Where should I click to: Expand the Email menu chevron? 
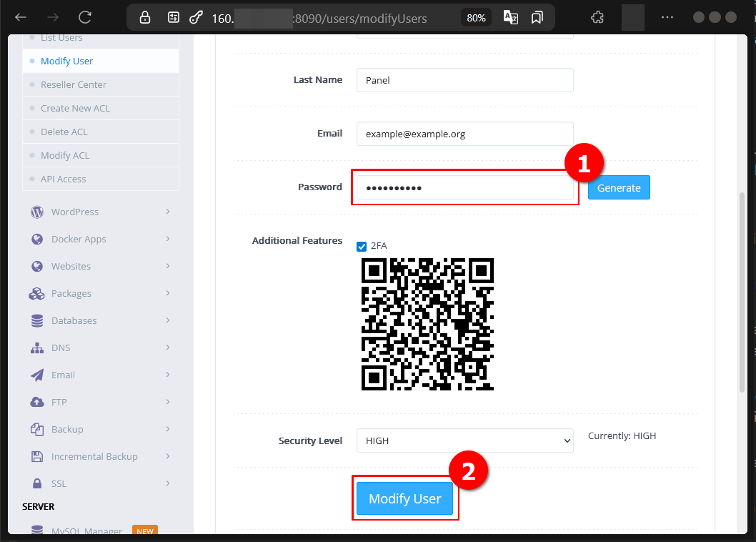click(x=168, y=375)
